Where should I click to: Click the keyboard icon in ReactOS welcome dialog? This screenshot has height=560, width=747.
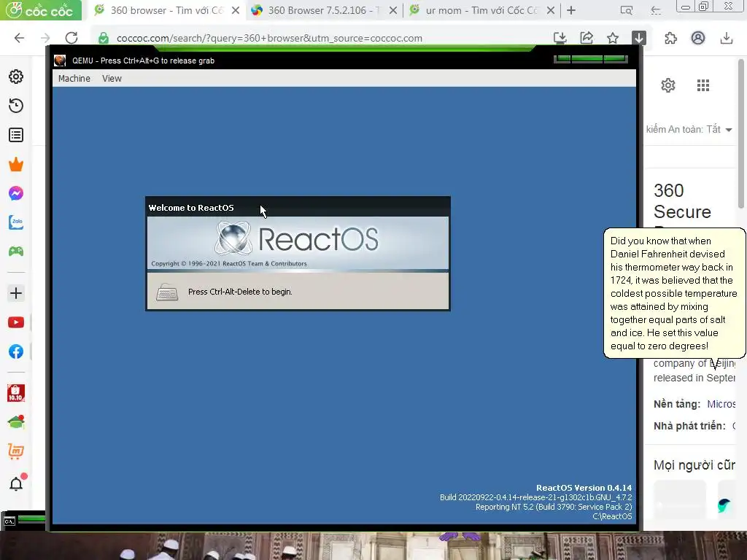[167, 292]
